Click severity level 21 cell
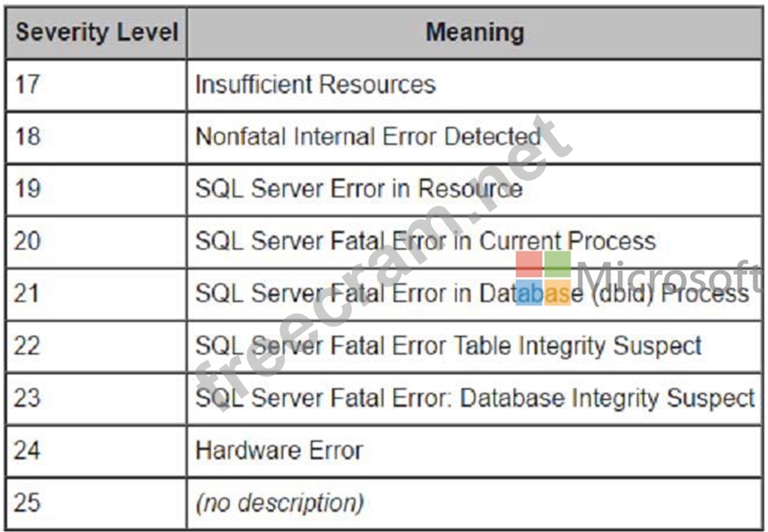Image resolution: width=768 pixels, height=532 pixels. (x=96, y=294)
